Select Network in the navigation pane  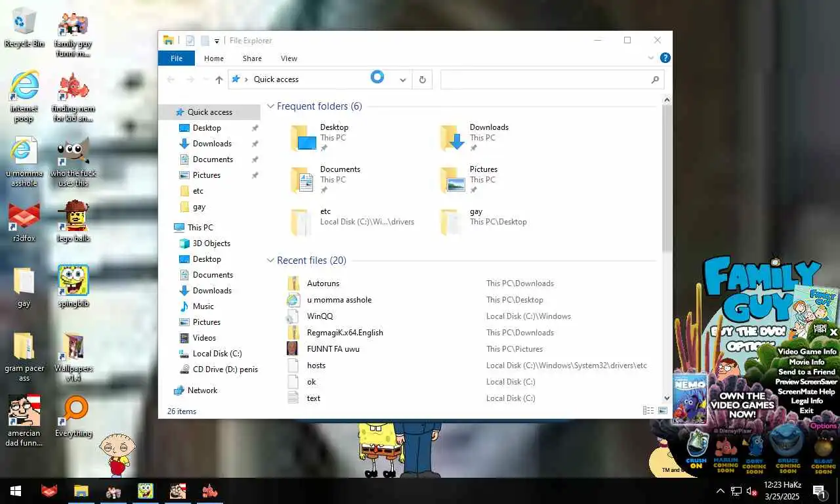tap(202, 390)
